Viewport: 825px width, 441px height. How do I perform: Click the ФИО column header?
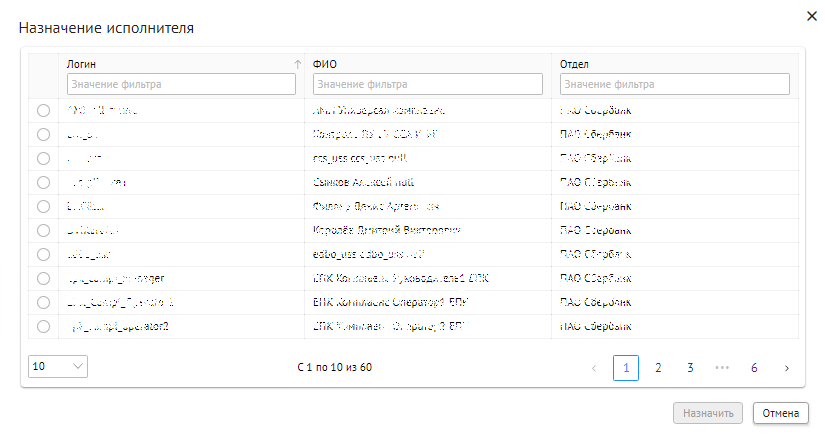[325, 64]
